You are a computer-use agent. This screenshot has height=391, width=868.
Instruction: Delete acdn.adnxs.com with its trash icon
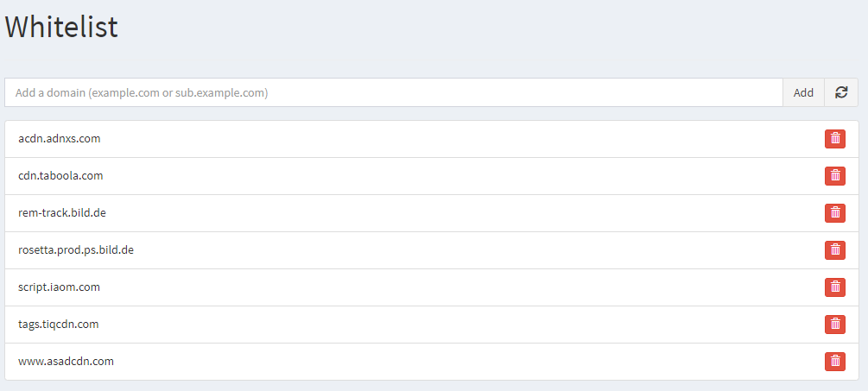(835, 139)
